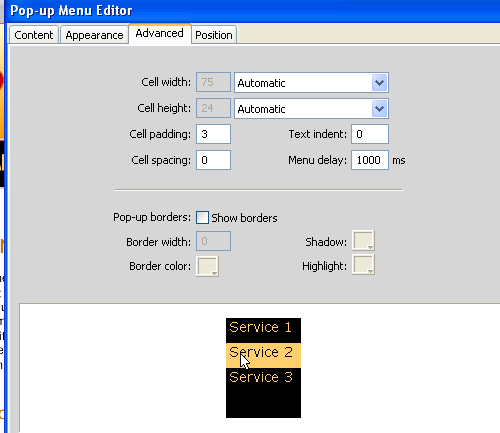This screenshot has height=433, width=500.
Task: Go to the Position tab
Action: coord(214,35)
